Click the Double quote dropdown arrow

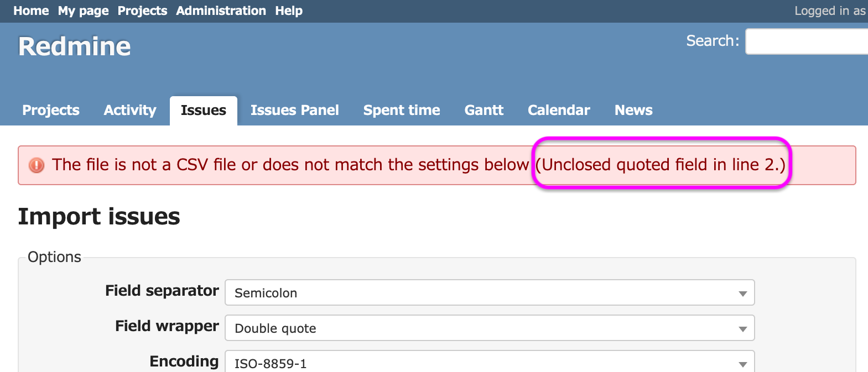coord(743,329)
